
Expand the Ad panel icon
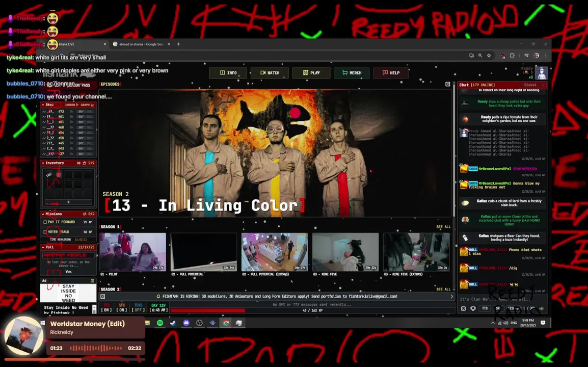click(x=92, y=281)
